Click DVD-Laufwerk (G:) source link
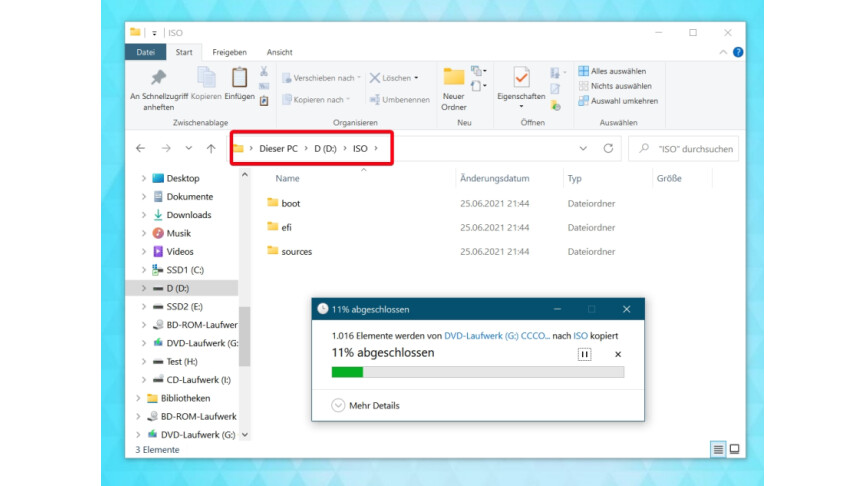 point(496,336)
